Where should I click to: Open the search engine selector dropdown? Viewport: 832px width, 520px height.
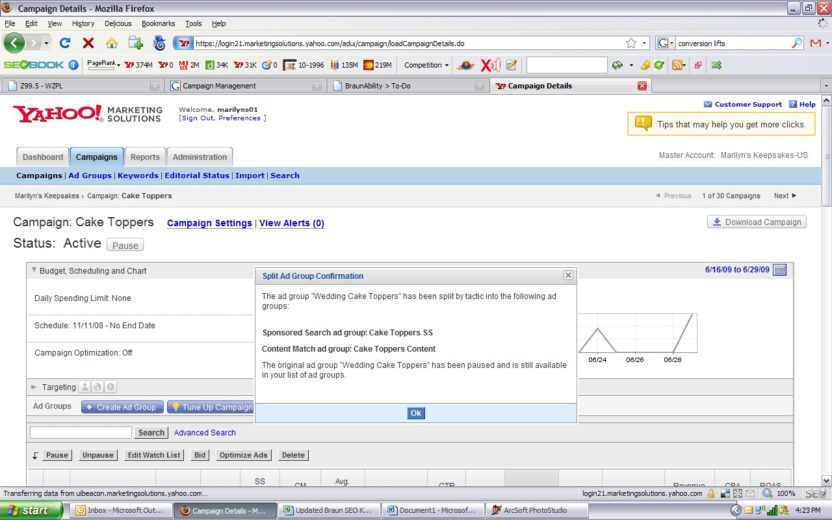tap(665, 43)
